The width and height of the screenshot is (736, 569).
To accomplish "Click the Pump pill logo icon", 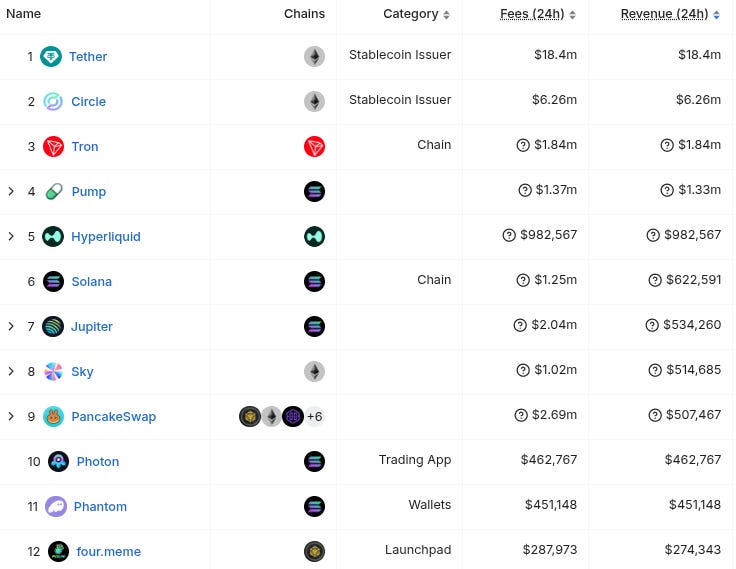I will point(54,192).
